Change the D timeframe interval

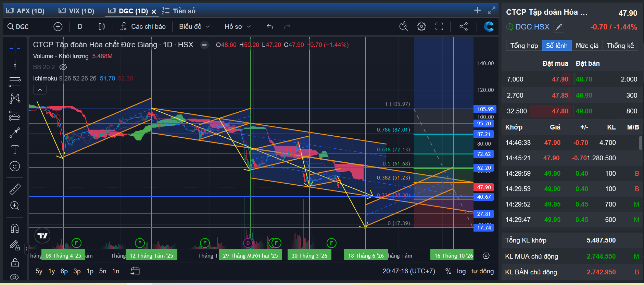80,27
